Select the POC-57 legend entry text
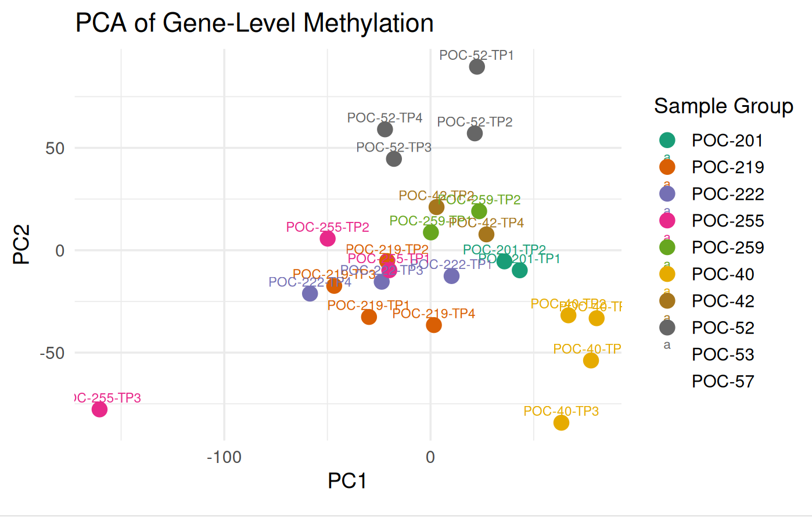 (723, 381)
